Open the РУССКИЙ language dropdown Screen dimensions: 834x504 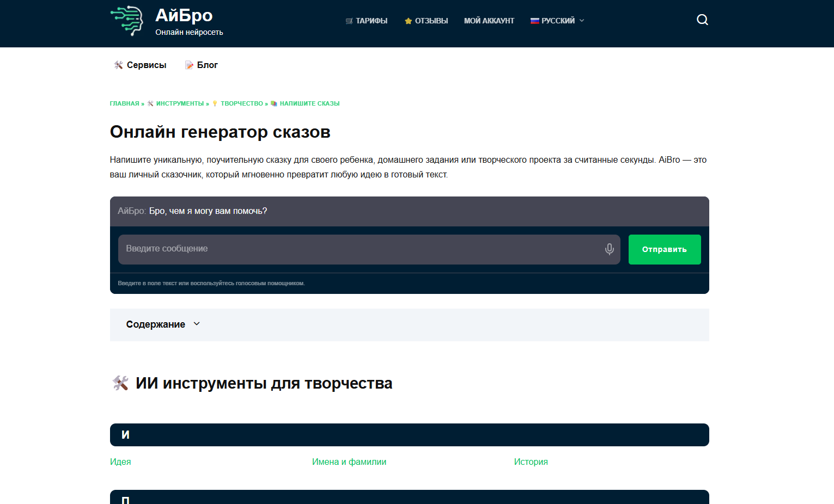point(558,21)
